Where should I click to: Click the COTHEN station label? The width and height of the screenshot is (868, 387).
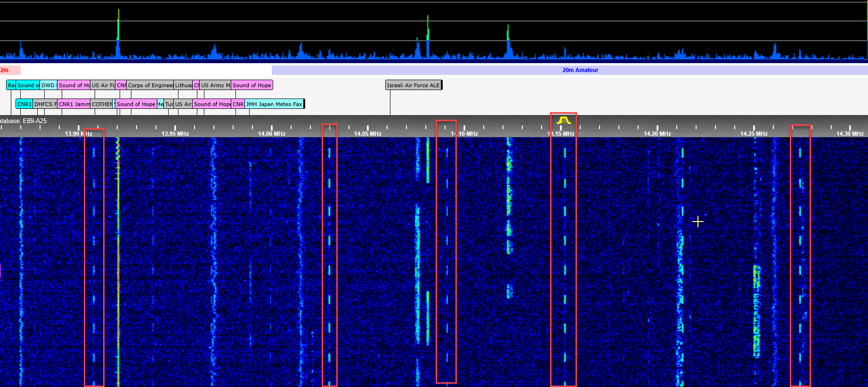point(102,104)
